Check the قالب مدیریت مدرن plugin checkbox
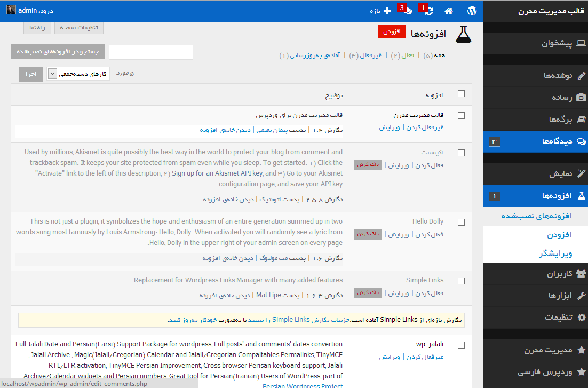Viewport: 588px width, 388px height. [x=461, y=116]
